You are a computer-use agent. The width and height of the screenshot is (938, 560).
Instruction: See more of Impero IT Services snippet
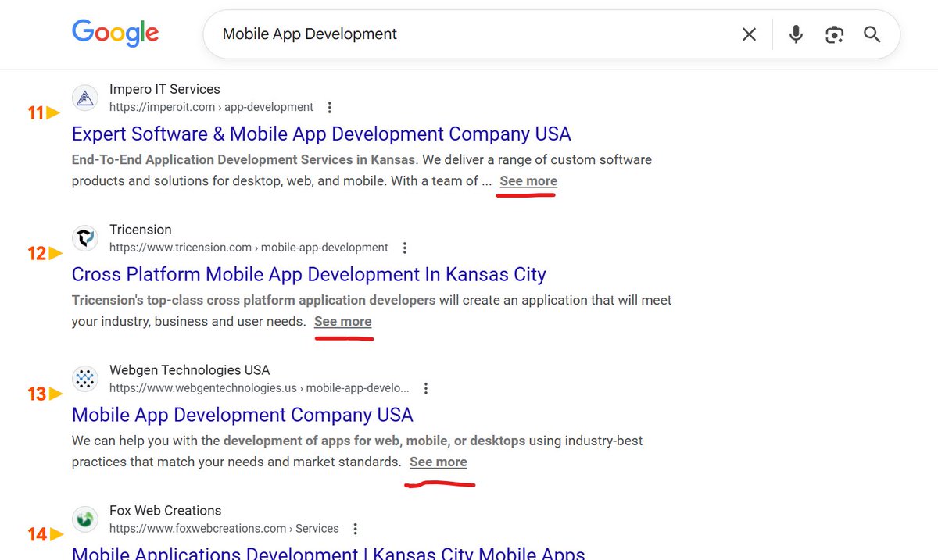528,180
